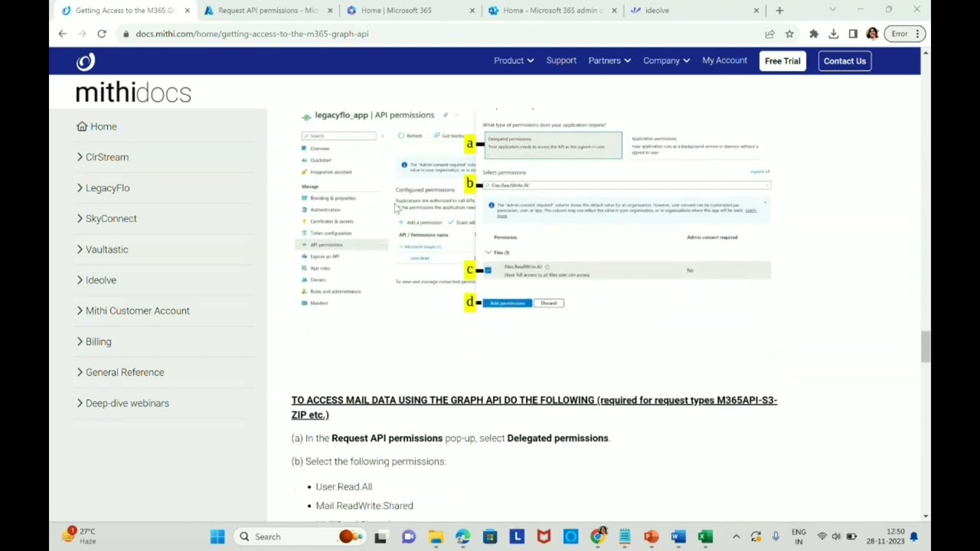Viewport: 980px width, 551px height.
Task: Open the Chrome profile avatar
Action: [872, 34]
